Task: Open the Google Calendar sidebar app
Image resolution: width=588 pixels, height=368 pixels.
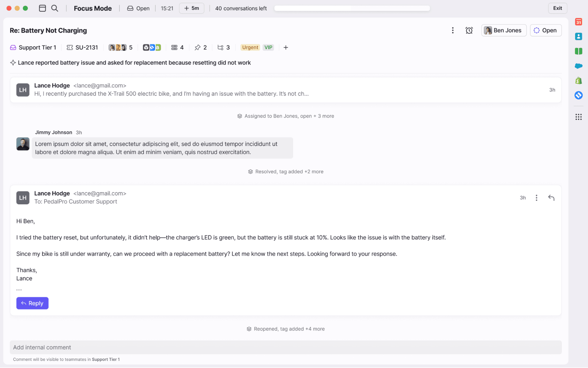Action: [x=578, y=22]
